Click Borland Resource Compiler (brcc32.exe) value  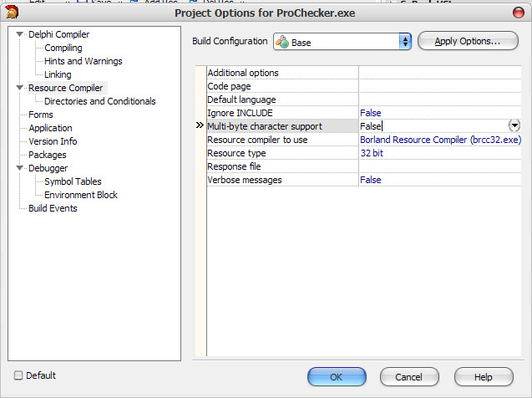point(440,140)
